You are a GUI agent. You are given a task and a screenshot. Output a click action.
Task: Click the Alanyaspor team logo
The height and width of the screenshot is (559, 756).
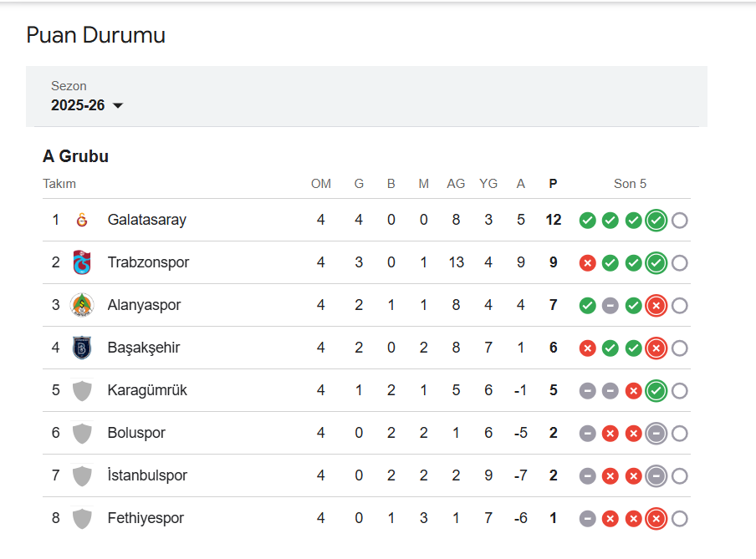82,306
